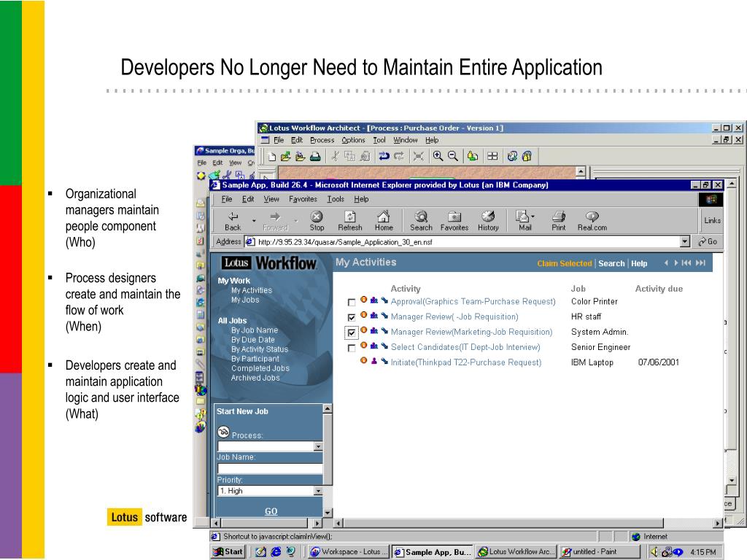Open the Favorites toolbar icon
This screenshot has width=747, height=560.
[x=454, y=222]
